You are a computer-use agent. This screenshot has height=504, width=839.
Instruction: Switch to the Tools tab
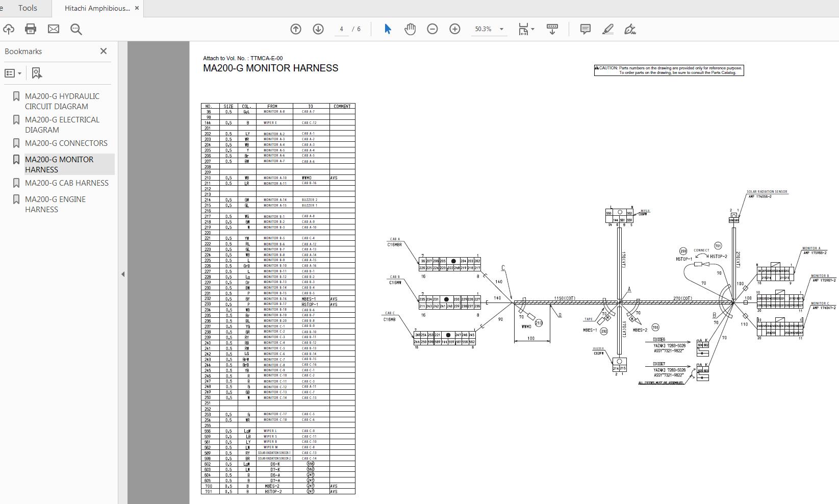pos(28,8)
